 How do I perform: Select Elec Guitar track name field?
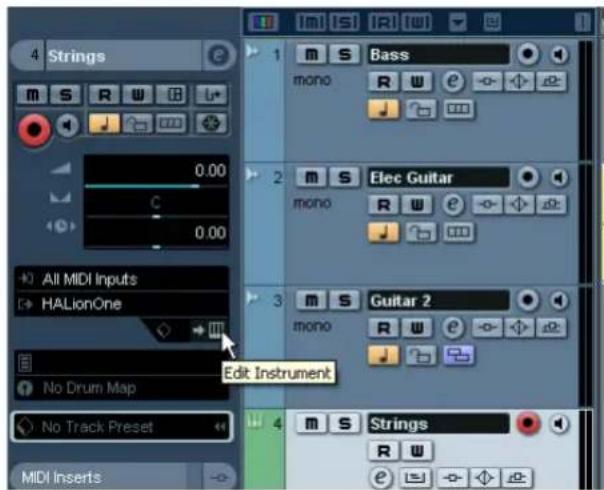(x=438, y=177)
